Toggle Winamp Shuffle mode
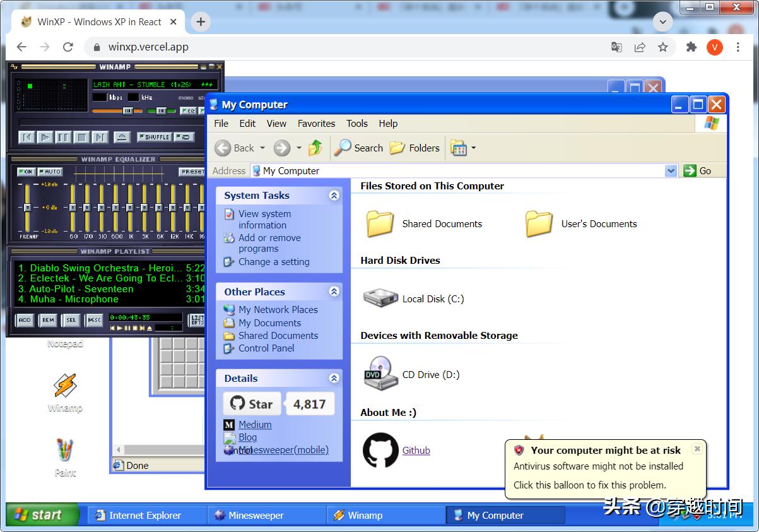The width and height of the screenshot is (759, 532). click(x=153, y=137)
